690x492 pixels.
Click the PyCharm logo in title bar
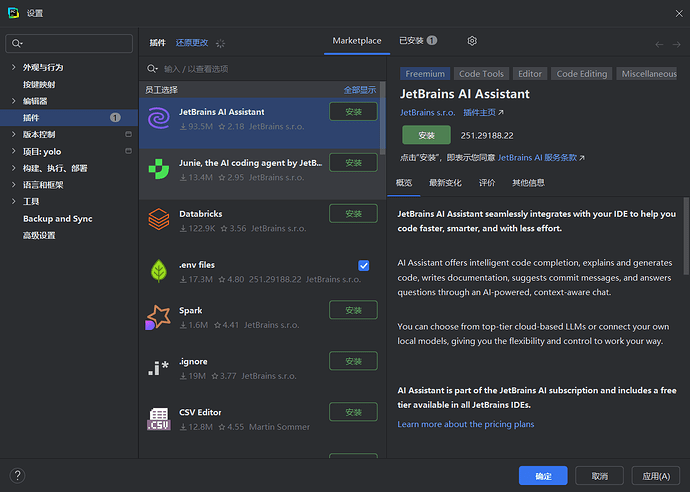(x=13, y=13)
